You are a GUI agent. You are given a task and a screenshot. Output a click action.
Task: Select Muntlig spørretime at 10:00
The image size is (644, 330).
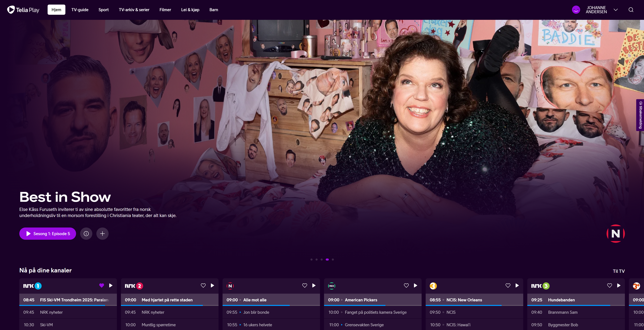click(170, 325)
